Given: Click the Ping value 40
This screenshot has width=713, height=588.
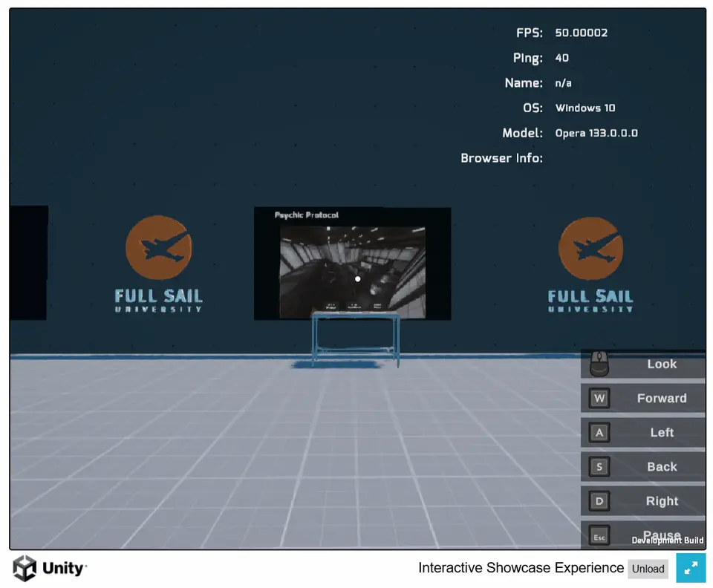Looking at the screenshot, I should (562, 58).
